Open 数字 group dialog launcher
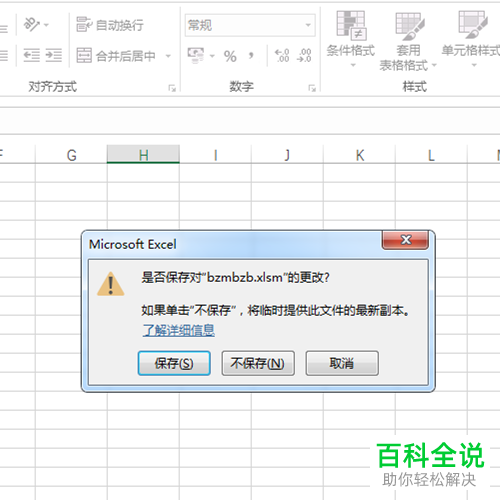 pos(312,88)
